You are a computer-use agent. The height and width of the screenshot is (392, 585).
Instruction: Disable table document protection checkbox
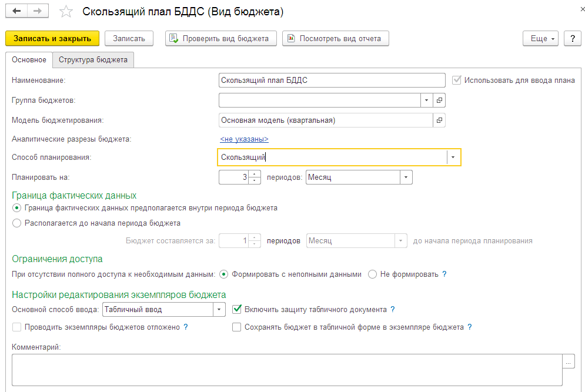point(238,309)
